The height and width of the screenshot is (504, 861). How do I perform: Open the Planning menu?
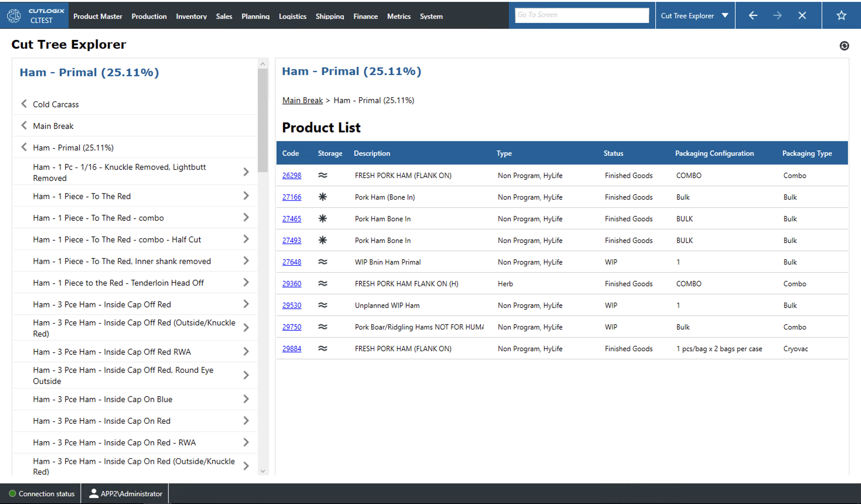(x=255, y=16)
